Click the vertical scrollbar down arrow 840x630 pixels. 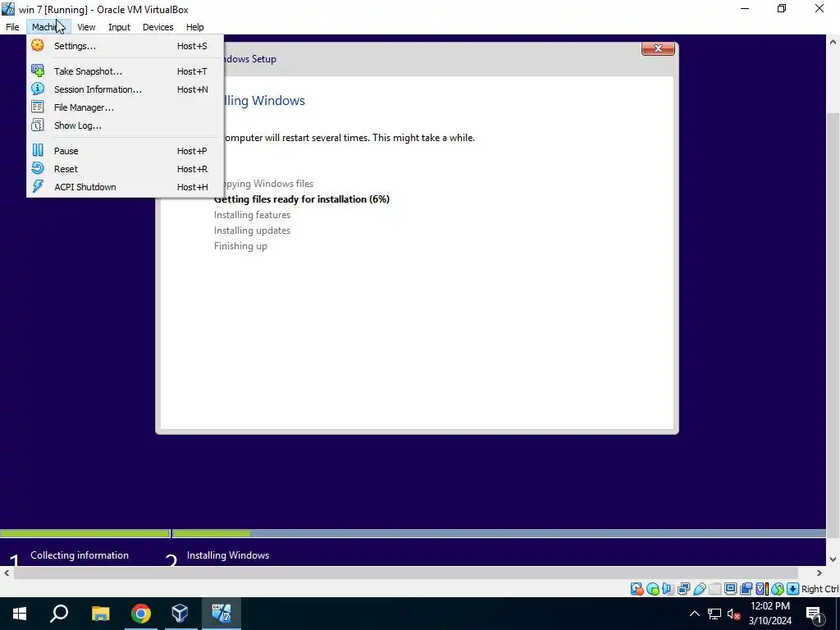[x=833, y=559]
